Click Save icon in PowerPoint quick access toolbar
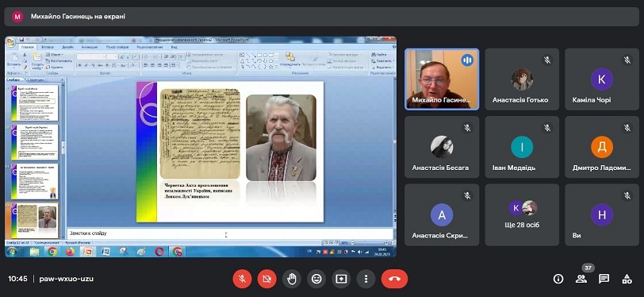The width and height of the screenshot is (644, 297). pos(21,40)
